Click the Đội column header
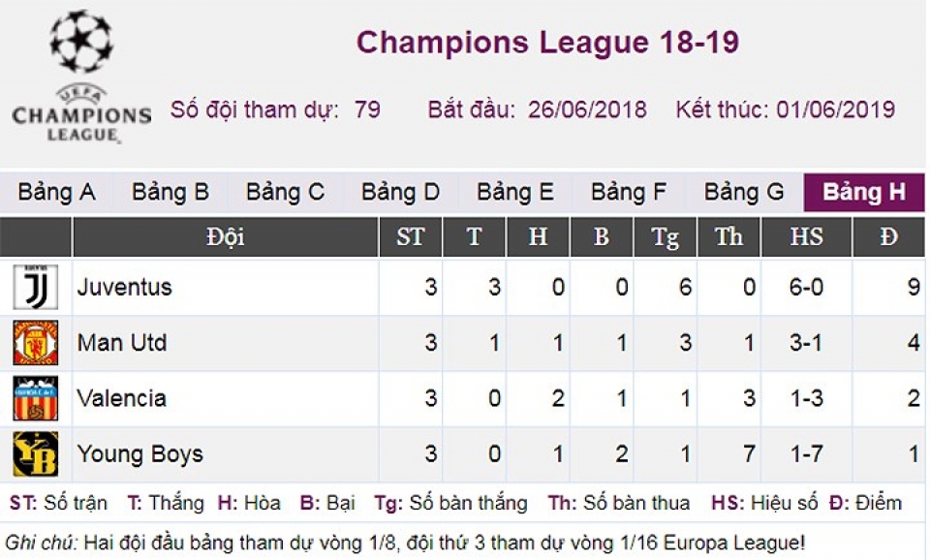This screenshot has height=560, width=930. (x=225, y=237)
